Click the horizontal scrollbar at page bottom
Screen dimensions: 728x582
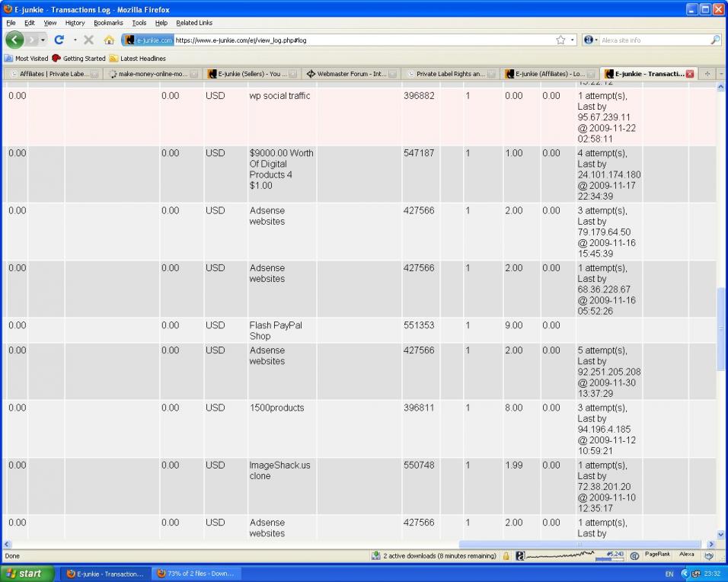(x=358, y=544)
